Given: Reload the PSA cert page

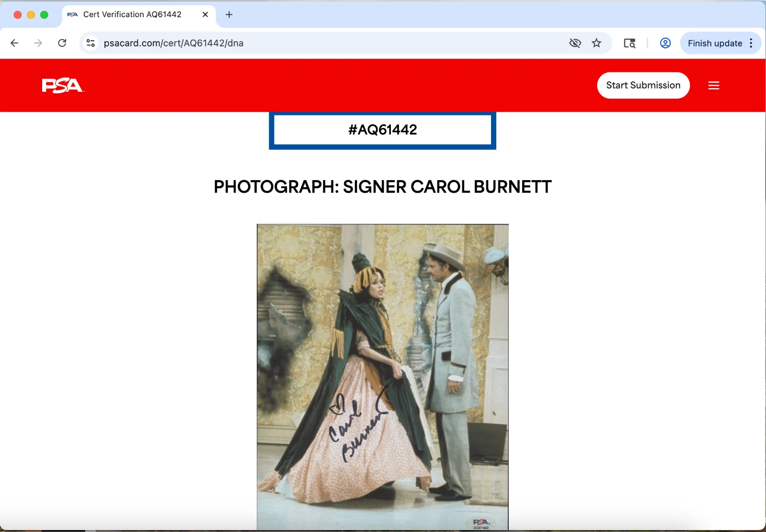Looking at the screenshot, I should (x=62, y=43).
